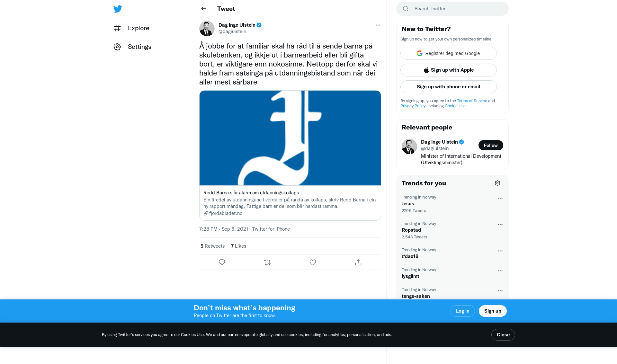Sign up with Apple
This screenshot has width=617, height=364.
pyautogui.click(x=449, y=70)
